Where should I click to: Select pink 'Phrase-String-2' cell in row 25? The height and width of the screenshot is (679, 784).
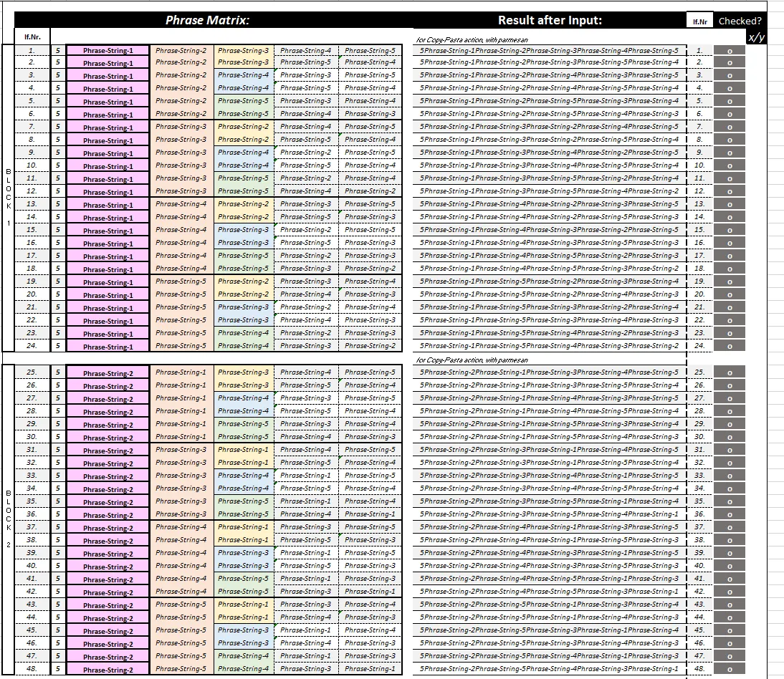coord(108,372)
